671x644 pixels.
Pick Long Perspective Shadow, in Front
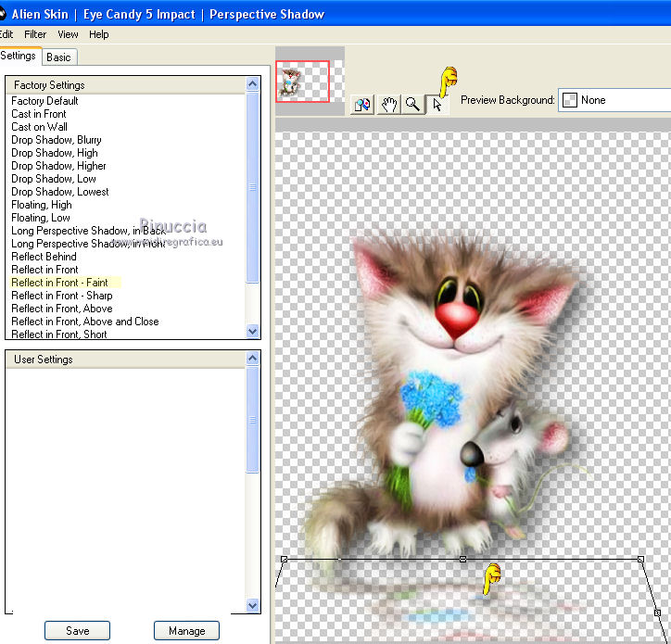[88, 244]
